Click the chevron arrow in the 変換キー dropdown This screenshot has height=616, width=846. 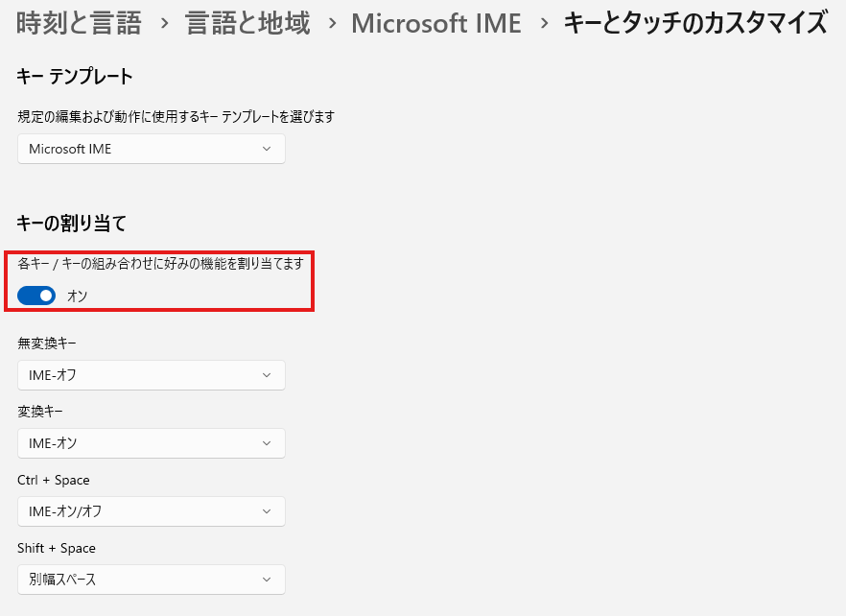point(267,443)
